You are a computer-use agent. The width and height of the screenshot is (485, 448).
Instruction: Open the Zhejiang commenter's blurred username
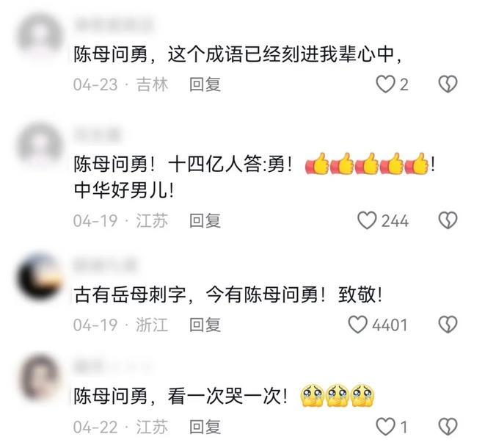click(x=105, y=266)
